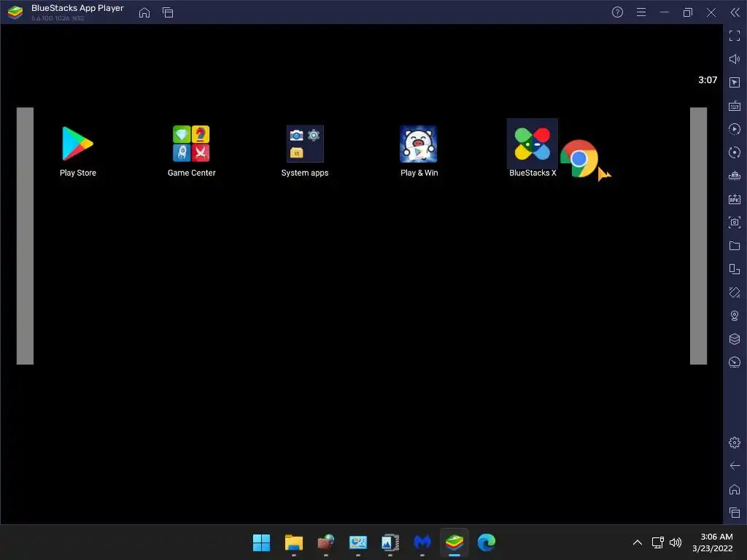Viewport: 747px width, 560px height.
Task: Open the macro recorder icon
Action: (x=735, y=129)
